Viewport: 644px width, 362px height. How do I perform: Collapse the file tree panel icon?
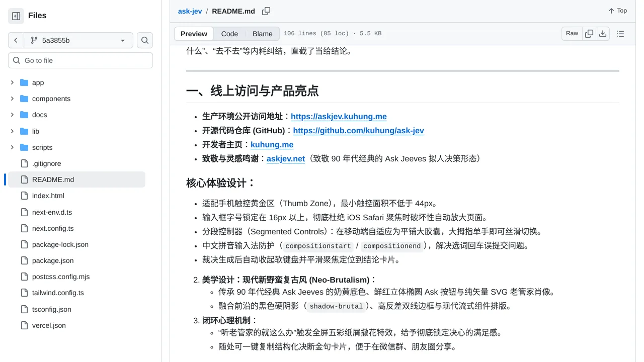point(16,16)
